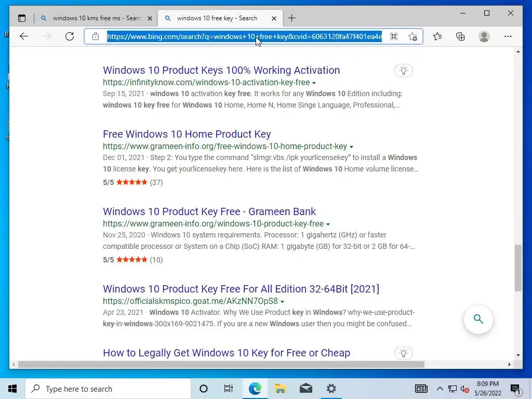Click the scroll up arrow

[518, 51]
